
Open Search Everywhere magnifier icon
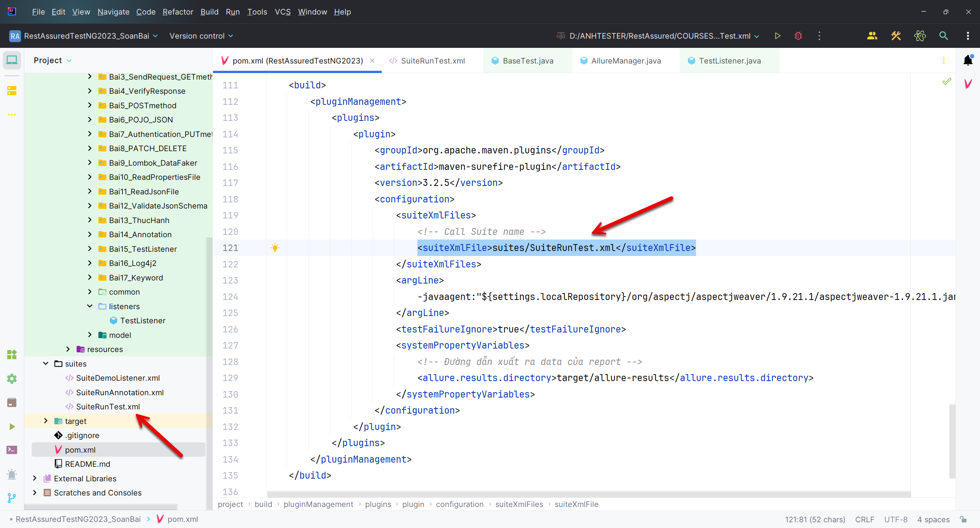[944, 36]
